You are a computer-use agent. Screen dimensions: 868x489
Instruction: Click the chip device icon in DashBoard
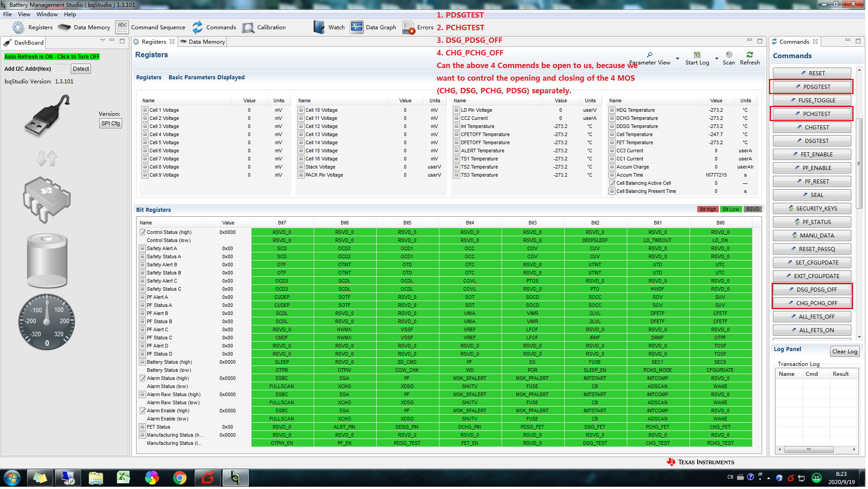click(47, 200)
